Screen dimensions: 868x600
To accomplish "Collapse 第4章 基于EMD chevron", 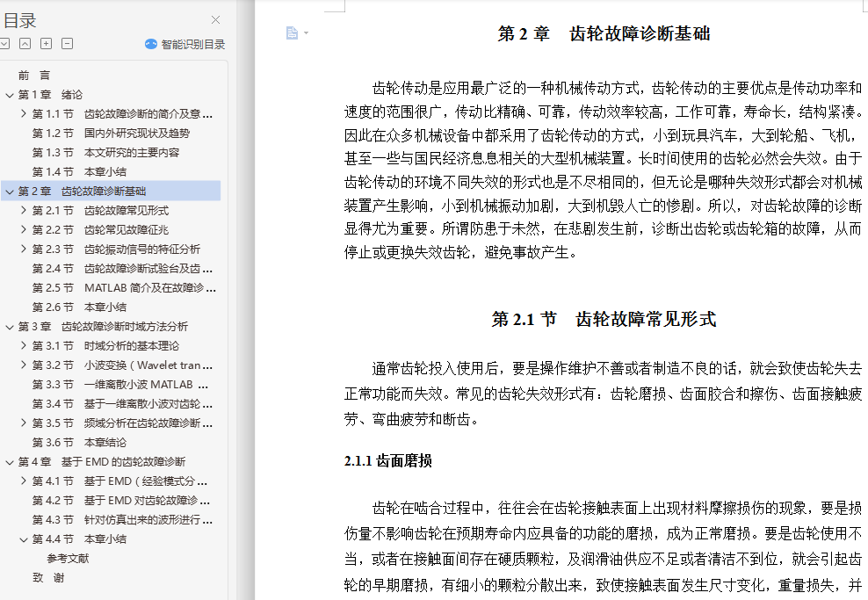I will tap(10, 461).
